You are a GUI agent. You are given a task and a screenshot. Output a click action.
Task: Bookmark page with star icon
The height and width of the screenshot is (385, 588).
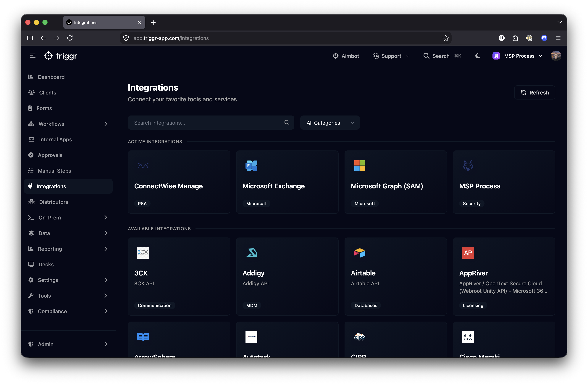click(445, 38)
